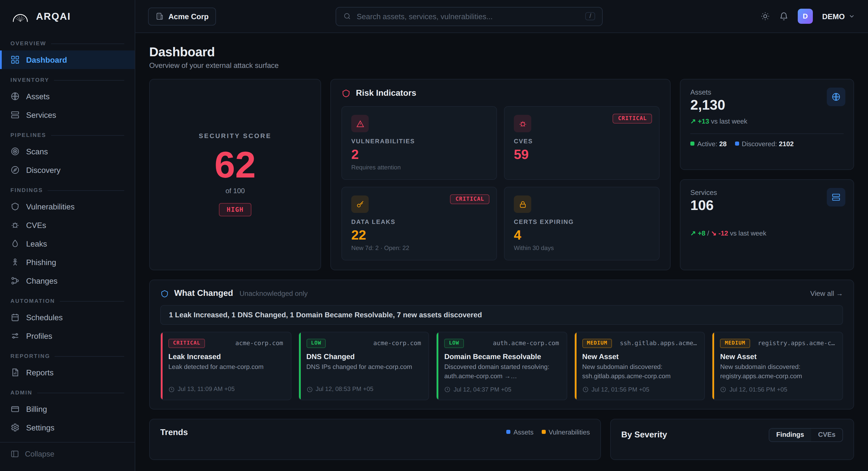
Task: Focus the search assets input field
Action: pos(469,17)
